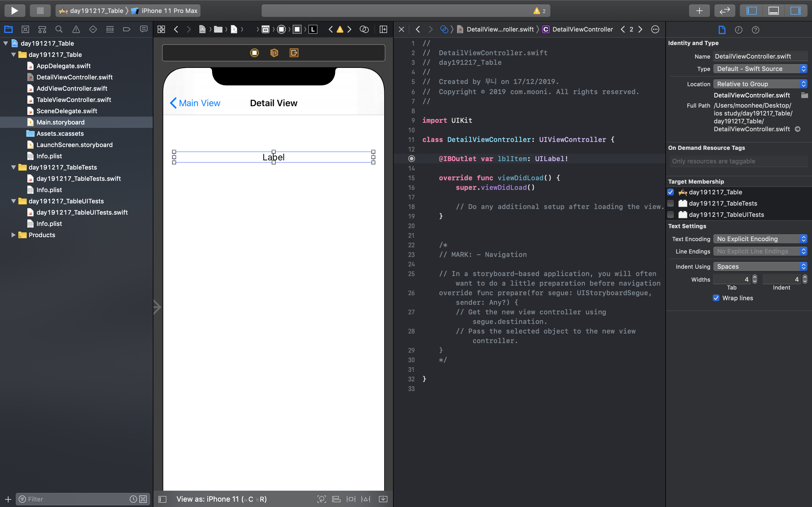The image size is (812, 507).
Task: Open the Issue navigator warning icon
Action: point(76,30)
